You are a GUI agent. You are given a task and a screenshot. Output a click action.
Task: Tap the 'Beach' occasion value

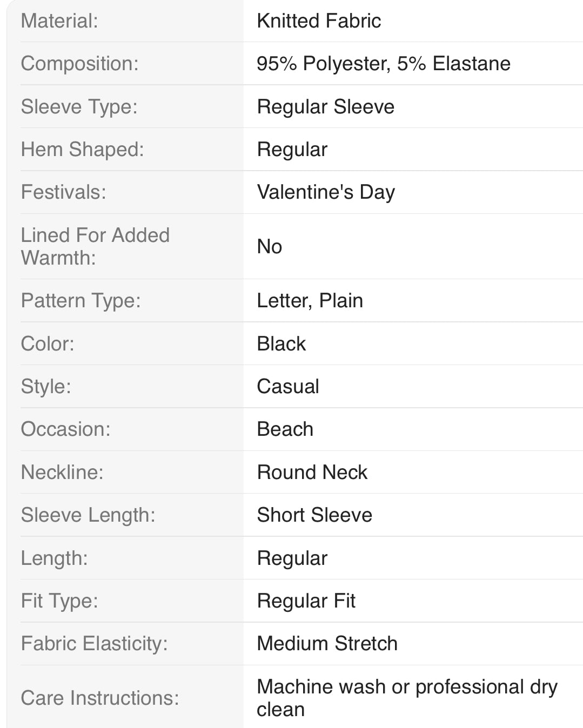point(285,429)
